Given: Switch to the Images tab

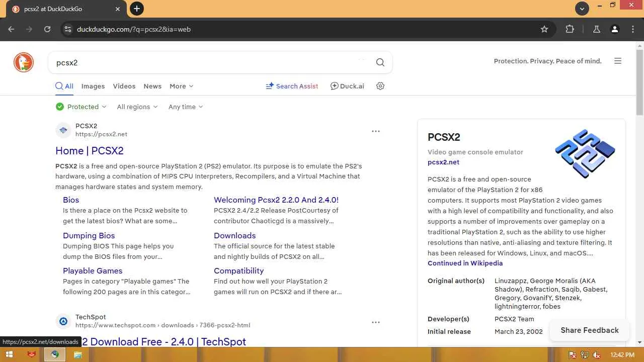Looking at the screenshot, I should 93,86.
